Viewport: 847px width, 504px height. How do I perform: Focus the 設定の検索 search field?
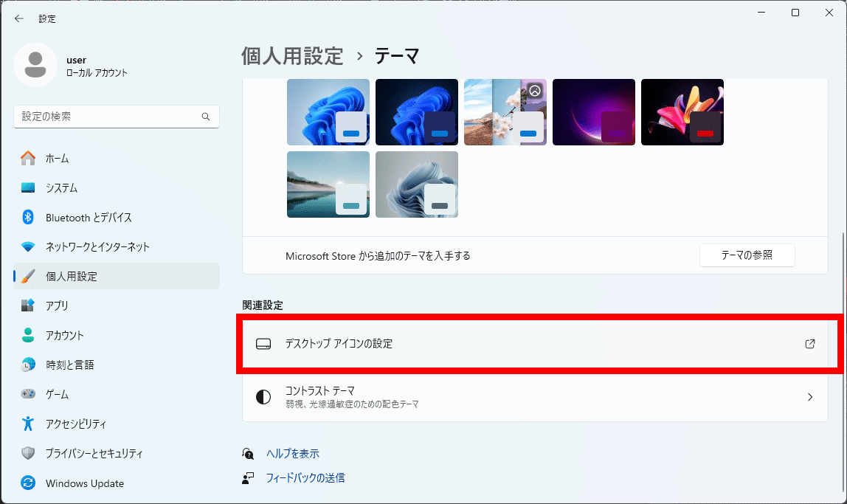point(116,117)
